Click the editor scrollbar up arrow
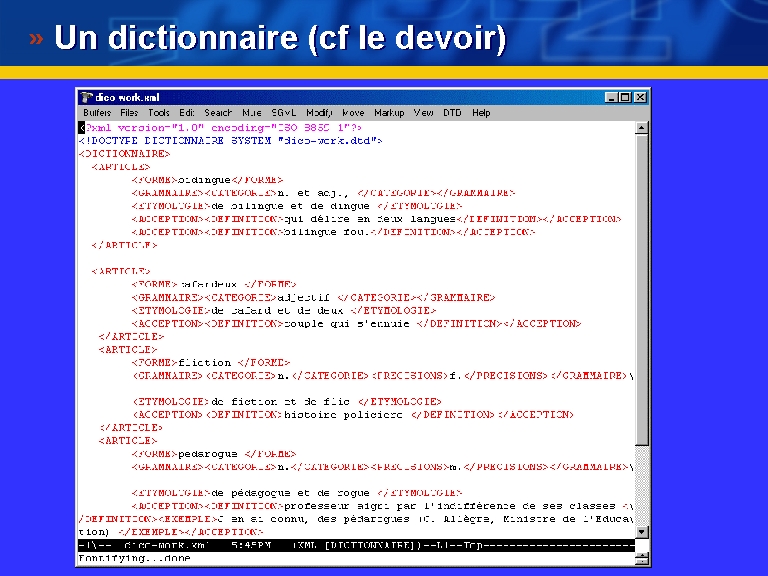 tap(643, 128)
